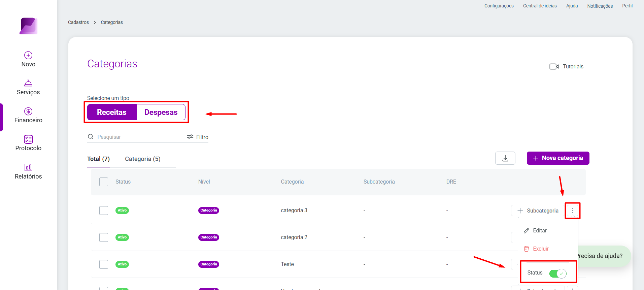Open Financeiro dollar icon
This screenshot has height=290, width=644.
click(28, 111)
